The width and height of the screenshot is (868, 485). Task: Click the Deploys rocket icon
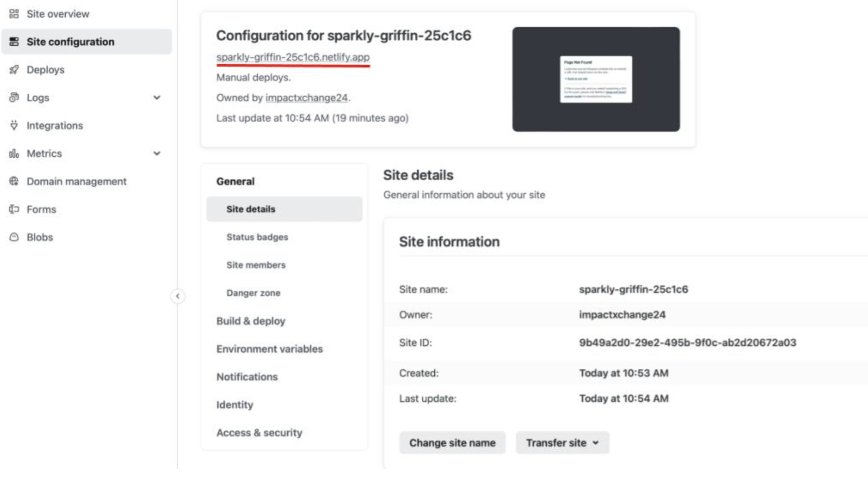(x=14, y=70)
